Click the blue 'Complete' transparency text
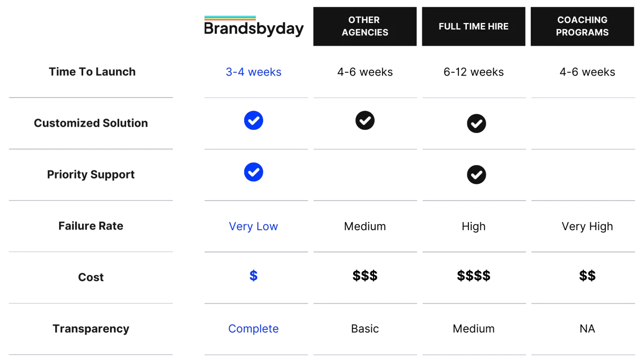Viewport: 644px width, 362px height. [x=253, y=329]
